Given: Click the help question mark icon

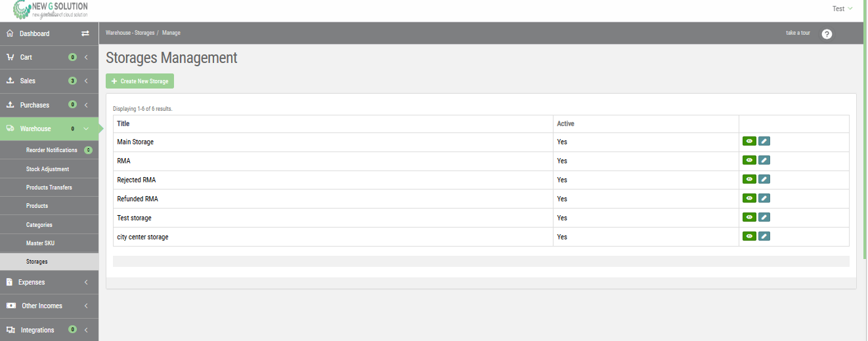Looking at the screenshot, I should pos(827,34).
